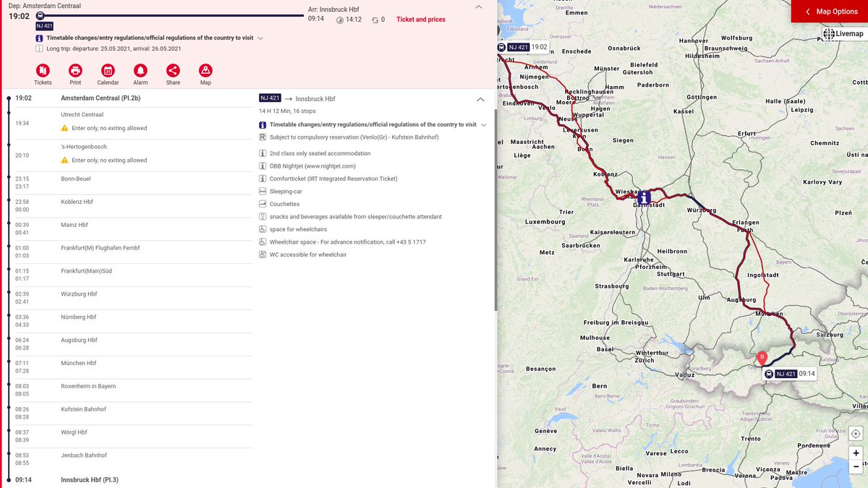Zoom out on the map
The height and width of the screenshot is (488, 868).
[856, 466]
